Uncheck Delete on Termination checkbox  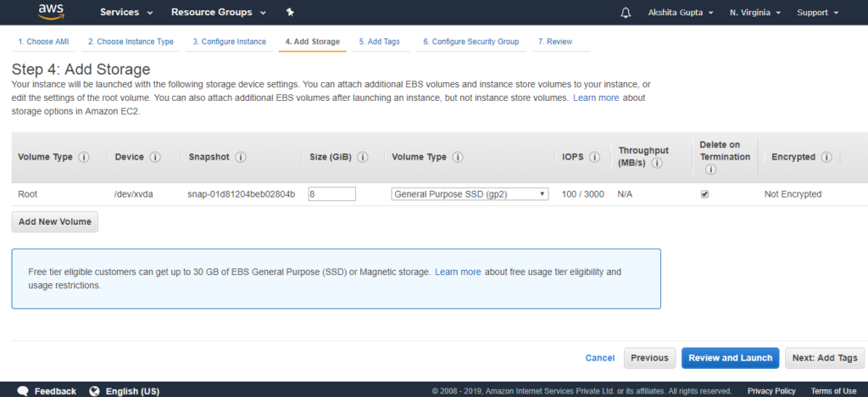click(704, 194)
